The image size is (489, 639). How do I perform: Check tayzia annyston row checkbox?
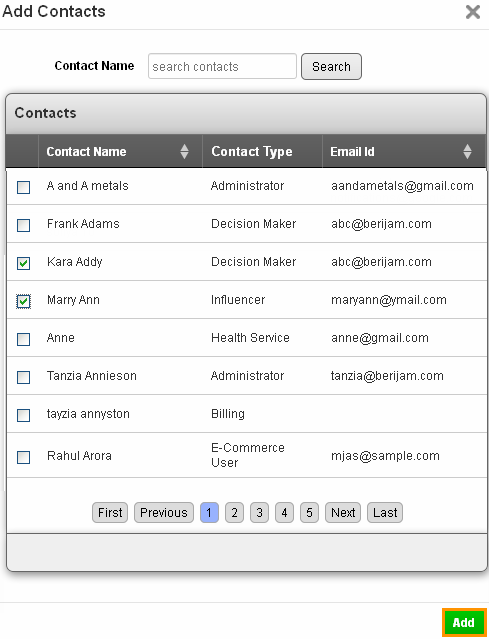pos(24,415)
